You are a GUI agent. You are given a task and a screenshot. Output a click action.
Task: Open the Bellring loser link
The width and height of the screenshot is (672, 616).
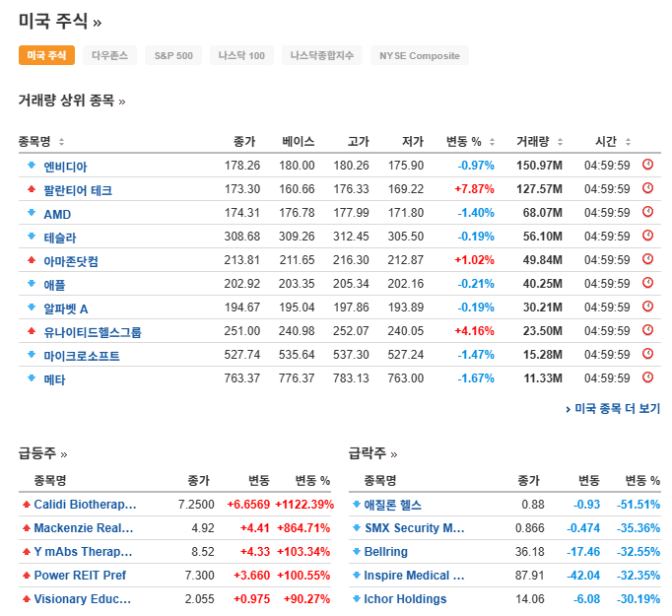pos(385,552)
